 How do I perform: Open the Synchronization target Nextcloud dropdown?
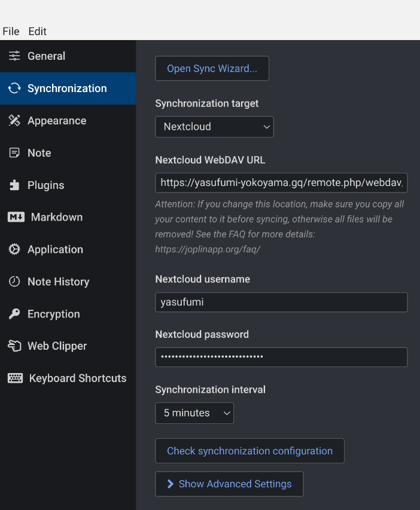pyautogui.click(x=214, y=127)
